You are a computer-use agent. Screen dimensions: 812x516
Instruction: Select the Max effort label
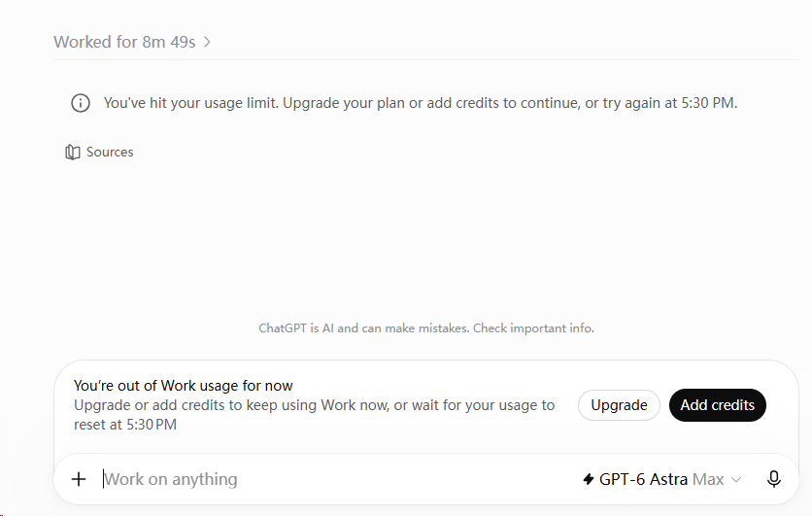click(x=708, y=479)
